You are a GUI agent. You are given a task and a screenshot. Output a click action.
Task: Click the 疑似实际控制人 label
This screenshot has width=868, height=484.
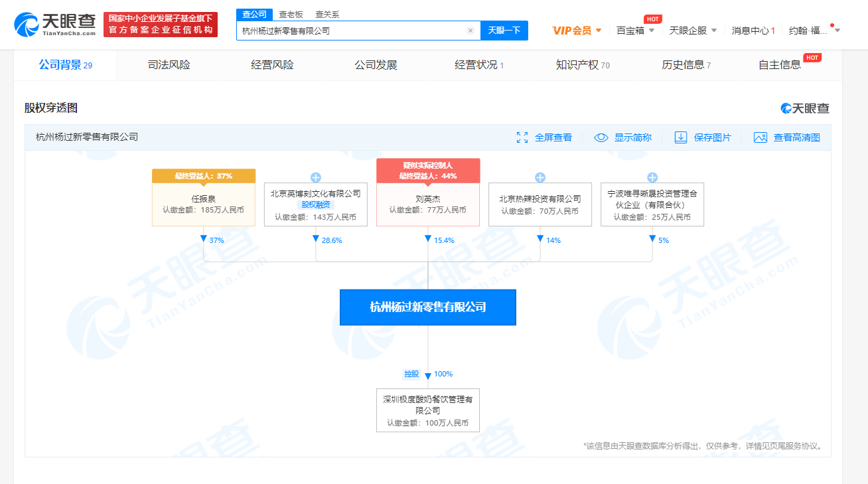tap(428, 165)
